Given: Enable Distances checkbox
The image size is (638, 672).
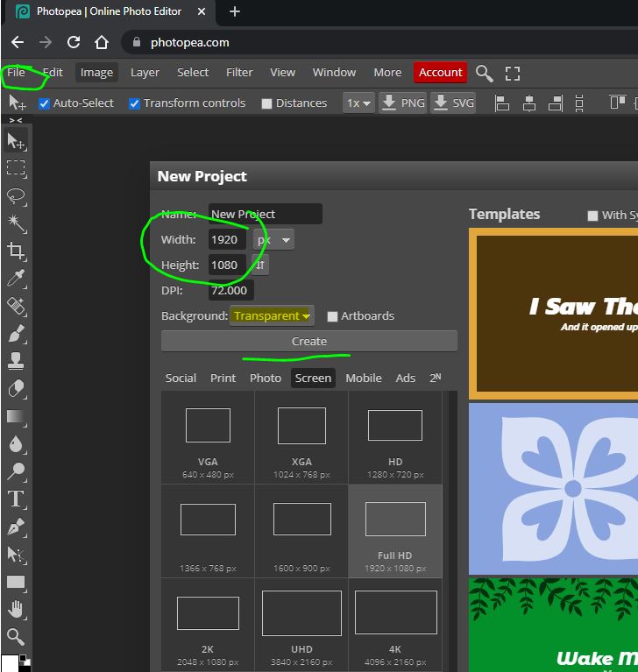Looking at the screenshot, I should point(266,103).
